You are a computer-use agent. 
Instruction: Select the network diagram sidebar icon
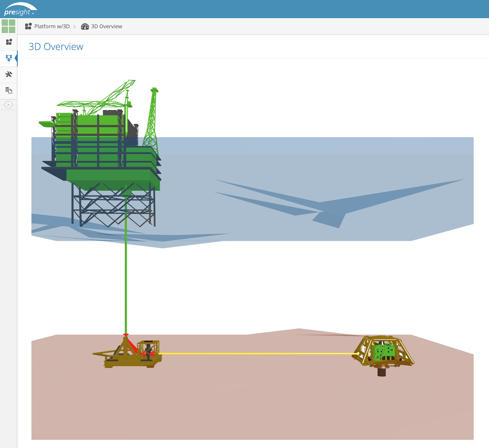pyautogui.click(x=9, y=58)
